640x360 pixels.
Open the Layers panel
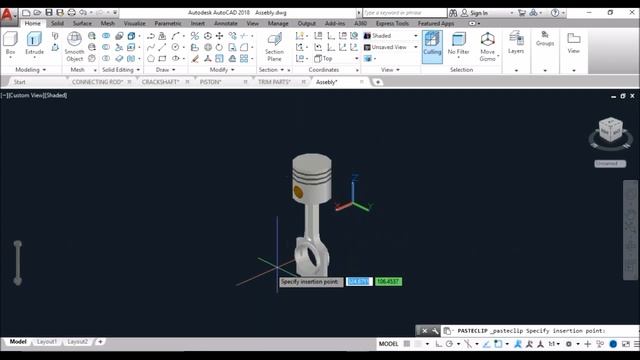pos(516,42)
